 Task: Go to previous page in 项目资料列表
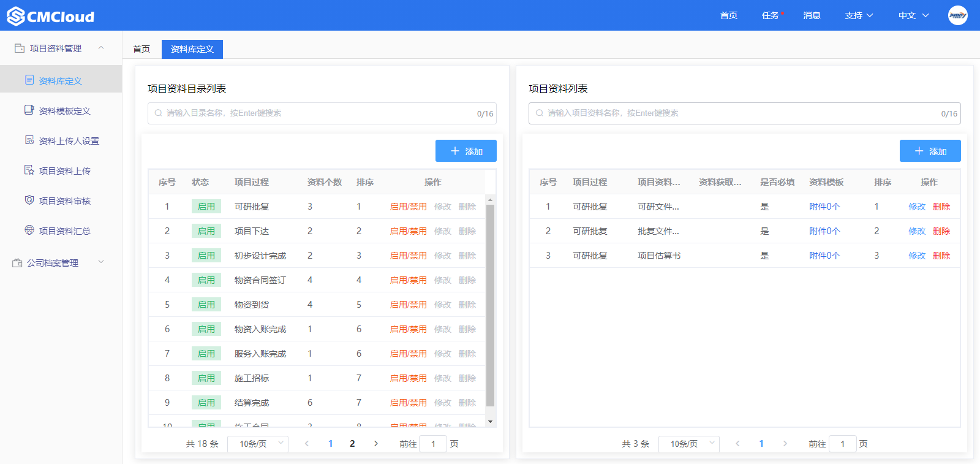tap(738, 443)
